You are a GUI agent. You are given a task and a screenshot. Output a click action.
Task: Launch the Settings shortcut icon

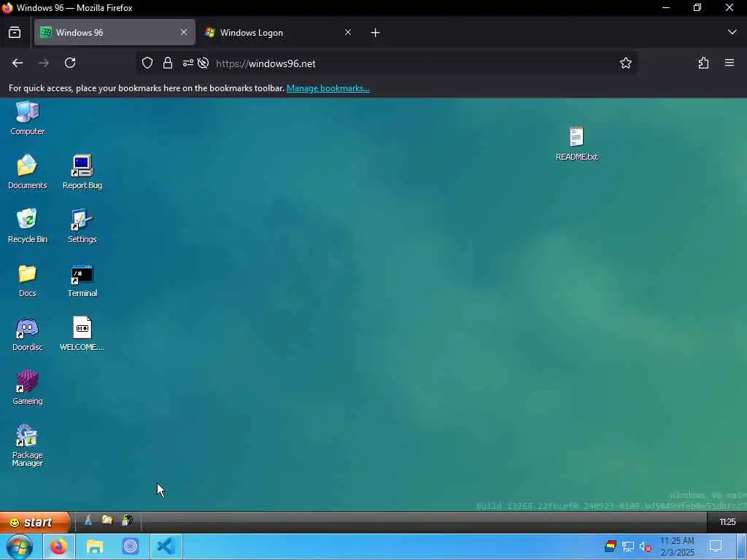click(82, 226)
